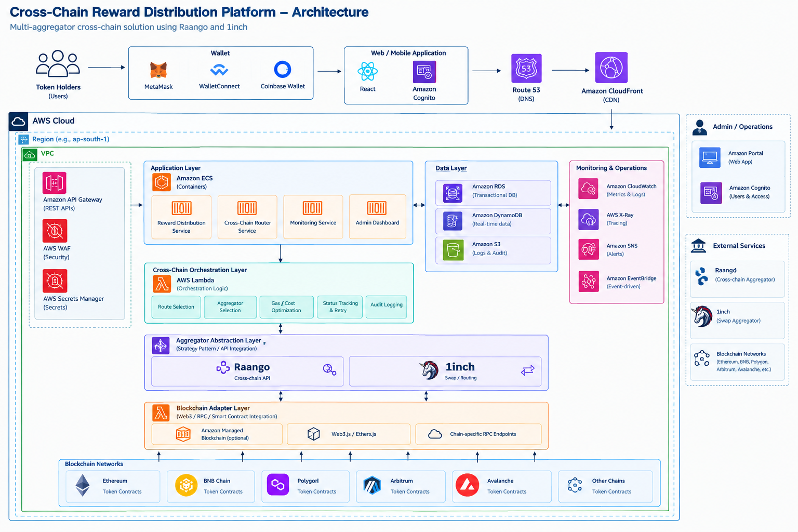Click the Amazon CloudFront CDN icon

611,68
